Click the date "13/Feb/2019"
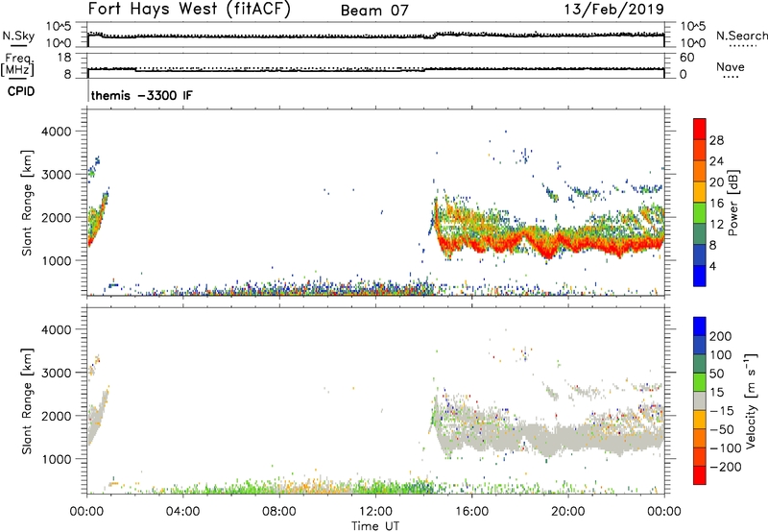 (613, 10)
